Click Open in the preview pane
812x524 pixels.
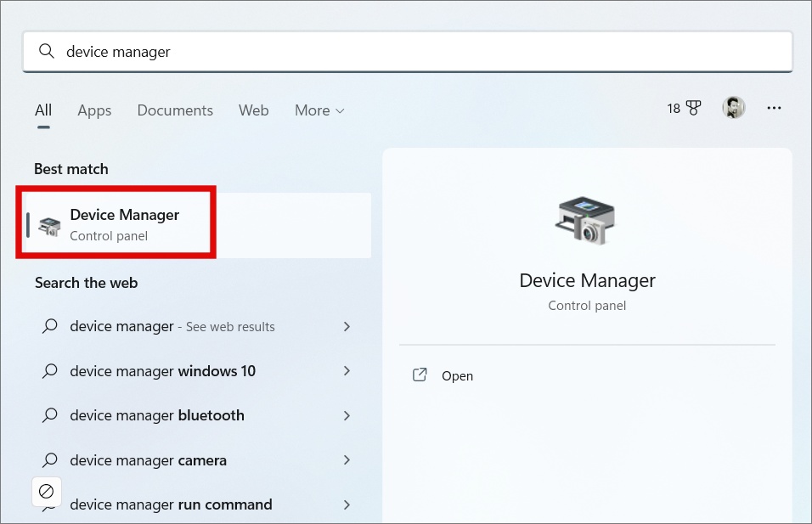point(457,376)
